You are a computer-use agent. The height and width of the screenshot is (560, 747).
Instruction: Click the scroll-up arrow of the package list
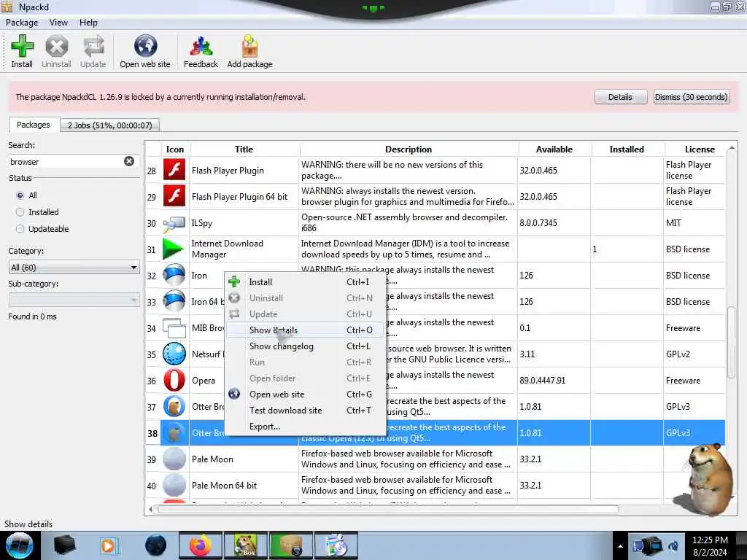731,149
